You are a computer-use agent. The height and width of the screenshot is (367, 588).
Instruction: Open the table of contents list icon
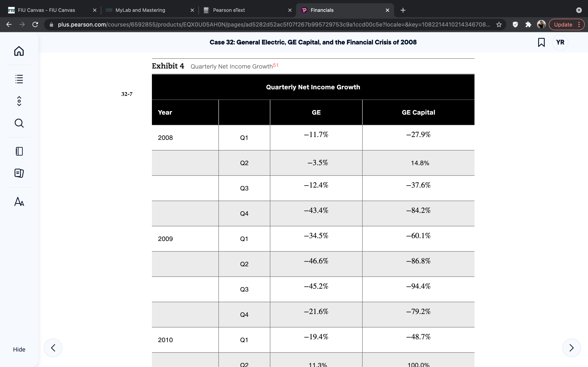point(19,79)
